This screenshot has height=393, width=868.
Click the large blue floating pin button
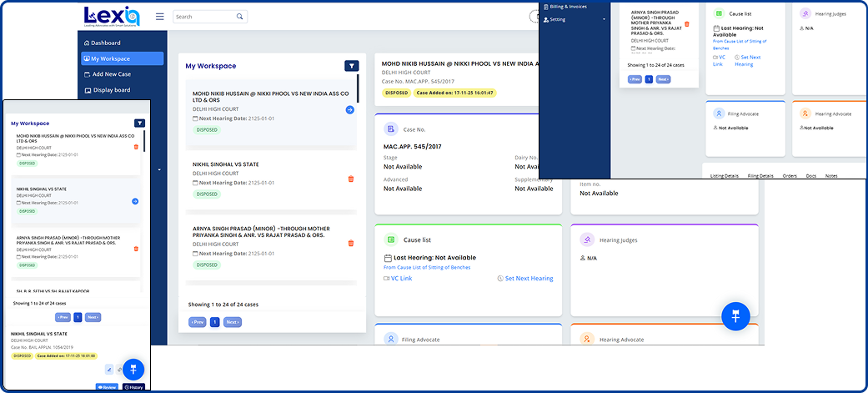735,316
